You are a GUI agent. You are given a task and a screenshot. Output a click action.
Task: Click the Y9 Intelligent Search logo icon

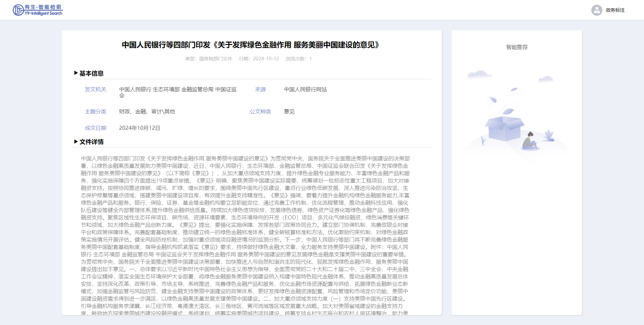point(18,10)
